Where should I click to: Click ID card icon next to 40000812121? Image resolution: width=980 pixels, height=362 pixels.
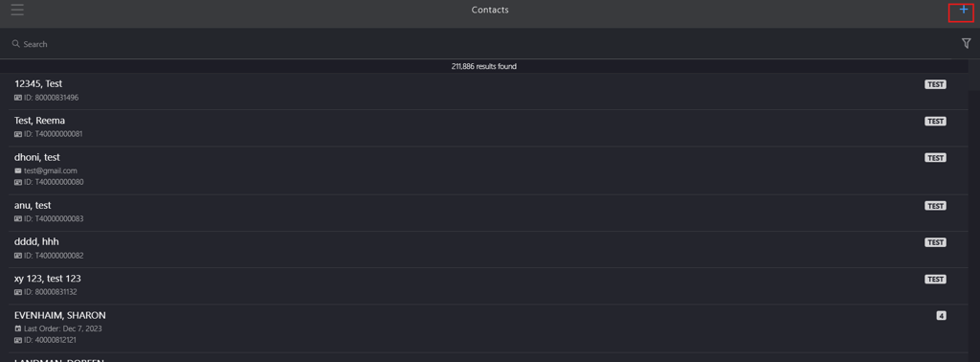point(18,340)
